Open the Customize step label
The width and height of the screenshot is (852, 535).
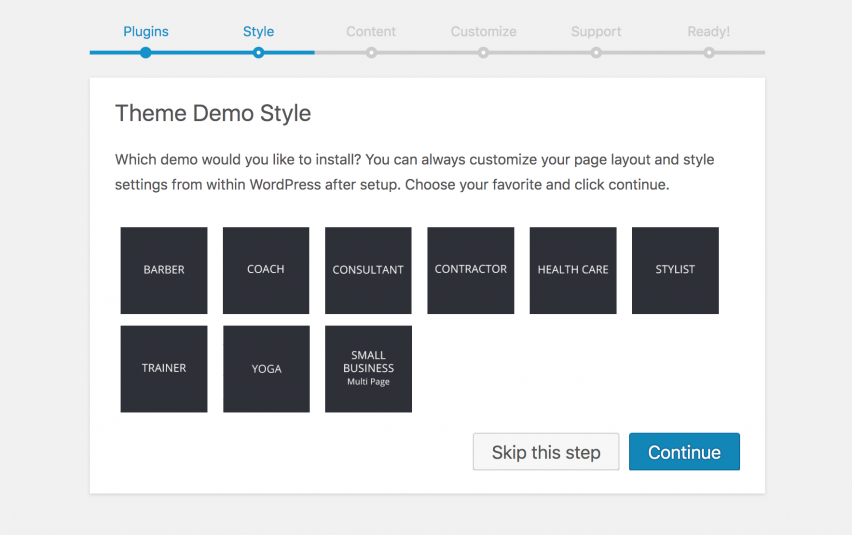483,31
